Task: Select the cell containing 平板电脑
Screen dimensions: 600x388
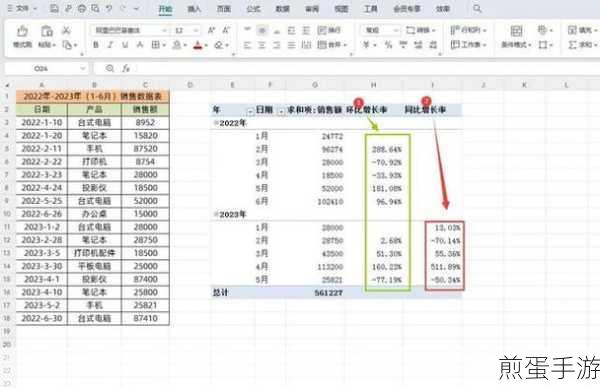Action: [x=94, y=266]
